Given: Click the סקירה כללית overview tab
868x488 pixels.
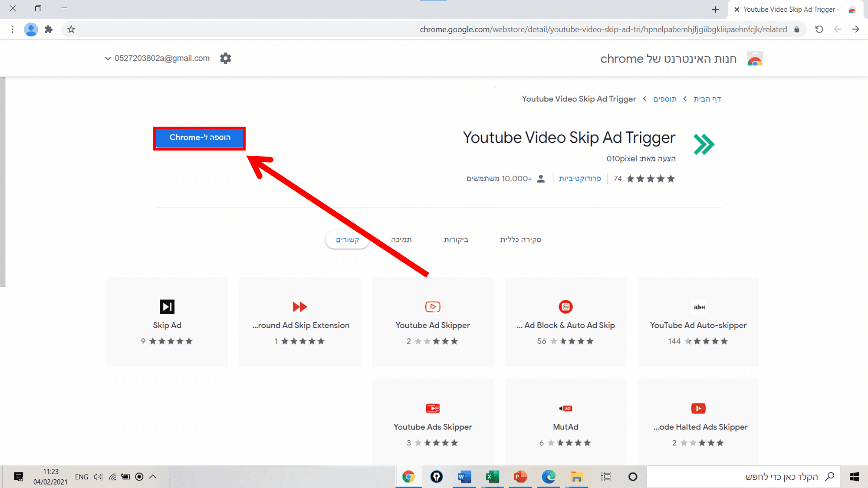Looking at the screenshot, I should coord(520,239).
